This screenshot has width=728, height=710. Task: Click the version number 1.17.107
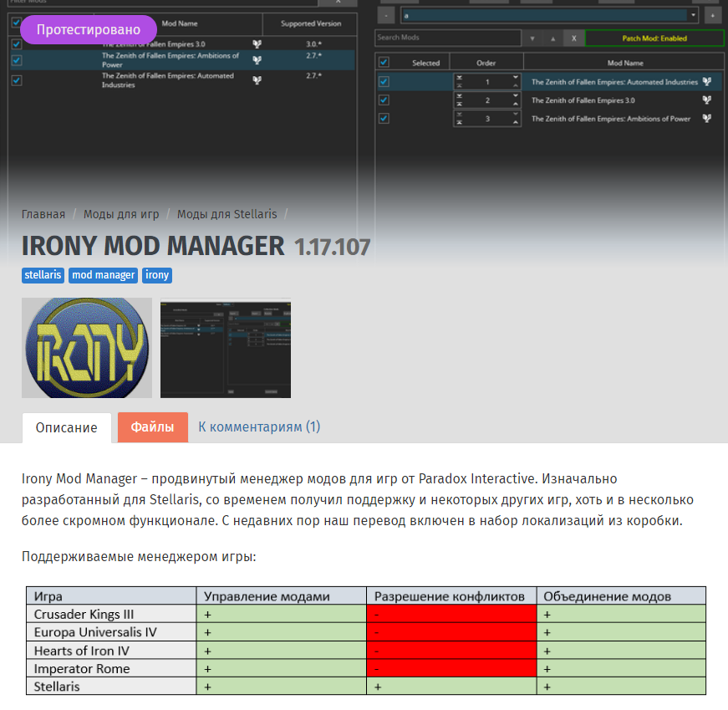(x=332, y=248)
